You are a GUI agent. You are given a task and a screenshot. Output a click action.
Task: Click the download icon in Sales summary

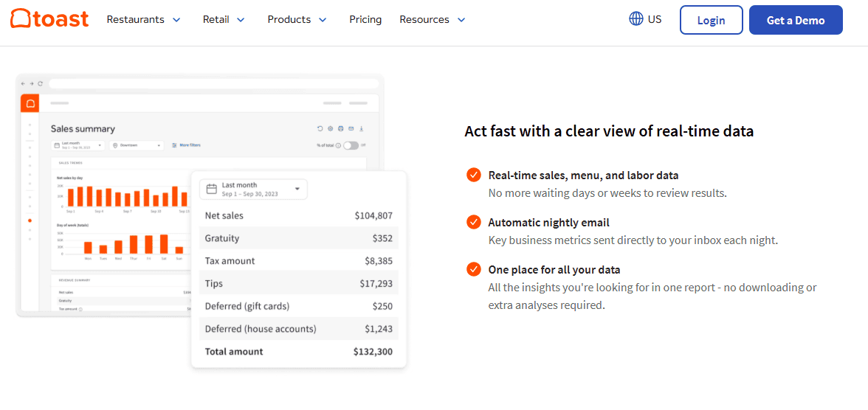click(362, 128)
